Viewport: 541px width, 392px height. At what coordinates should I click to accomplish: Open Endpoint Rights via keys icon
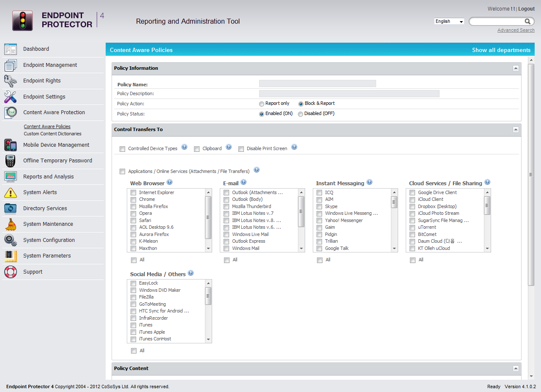[x=11, y=81]
